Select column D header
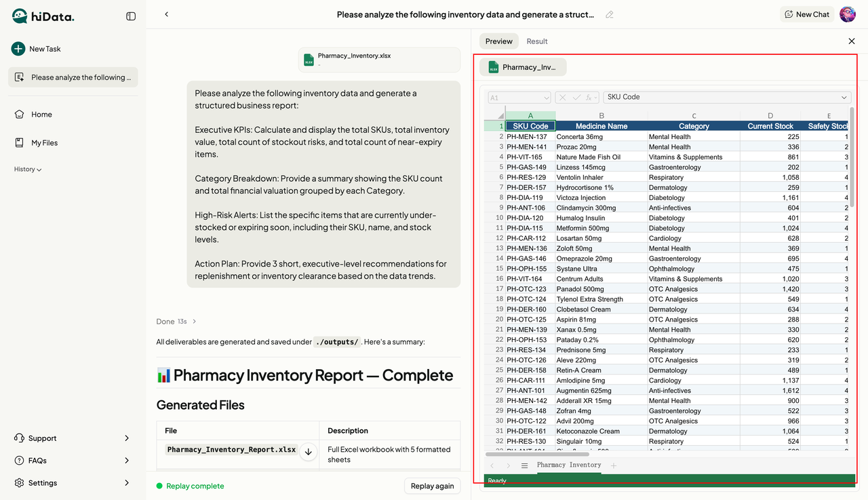 point(770,116)
